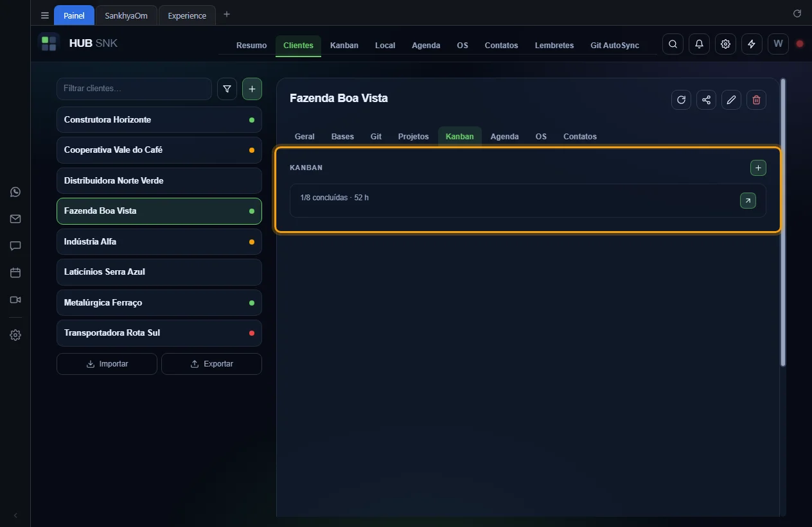Select the Geral client sub-tab

304,137
